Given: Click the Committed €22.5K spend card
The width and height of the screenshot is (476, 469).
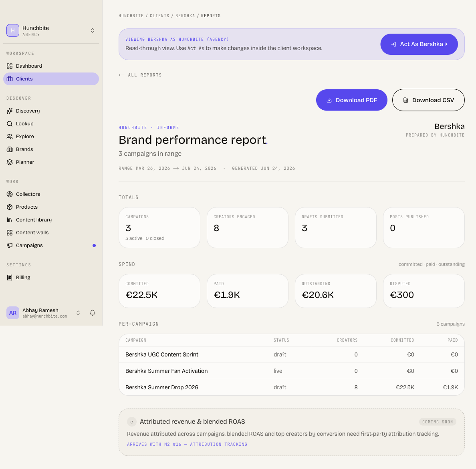Looking at the screenshot, I should point(159,291).
